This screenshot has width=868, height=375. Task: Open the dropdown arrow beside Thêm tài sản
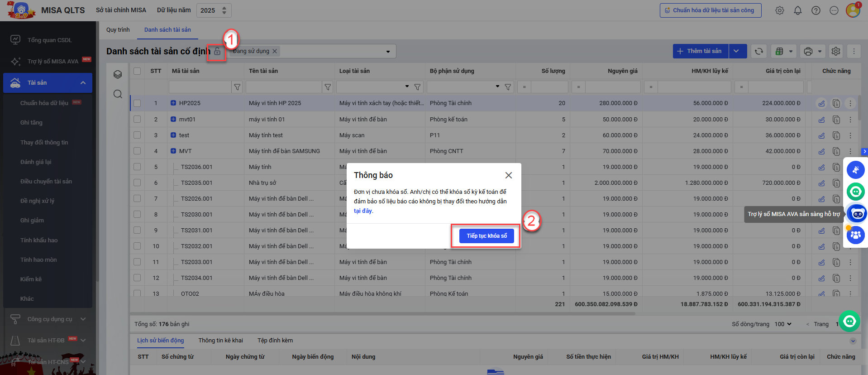tap(737, 51)
